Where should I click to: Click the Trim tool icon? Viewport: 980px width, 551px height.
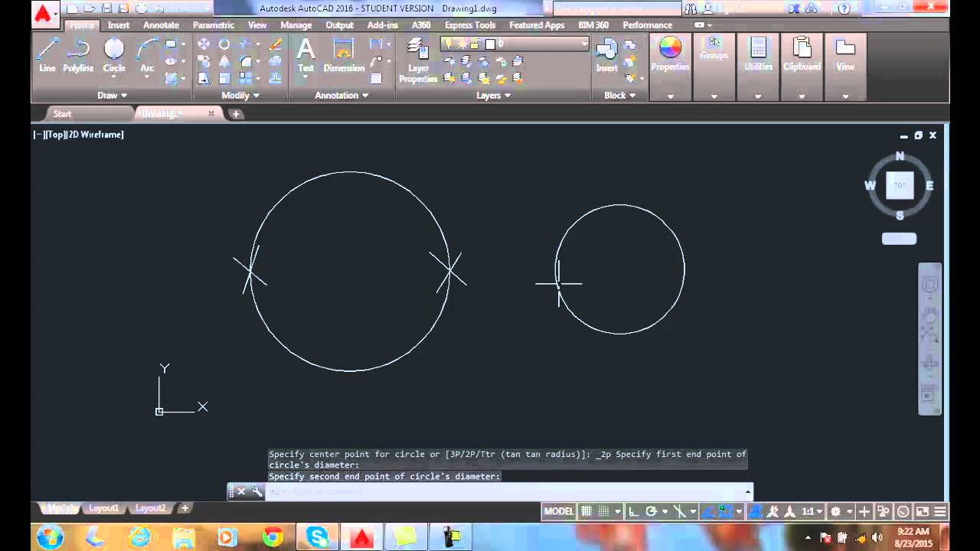(245, 44)
